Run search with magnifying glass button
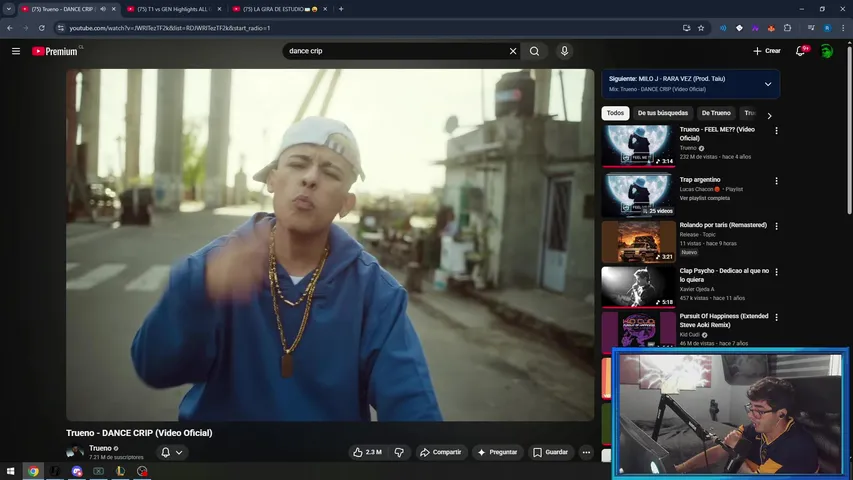The image size is (853, 480). point(534,51)
